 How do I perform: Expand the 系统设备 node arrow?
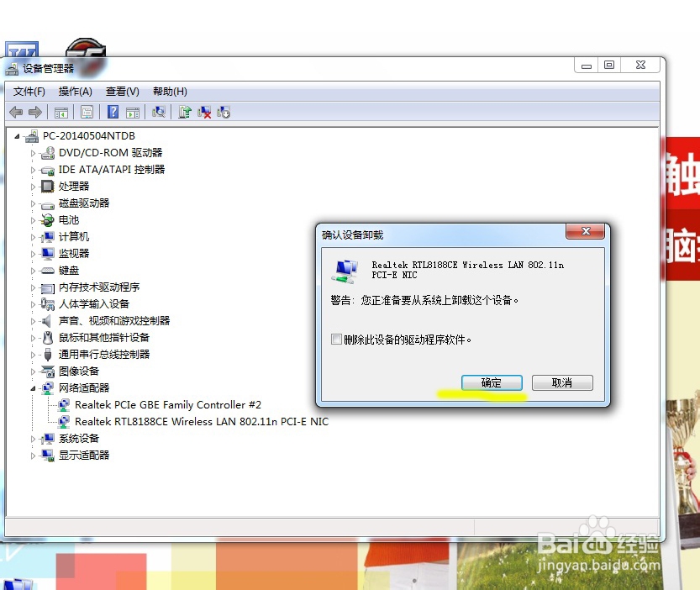[33, 439]
